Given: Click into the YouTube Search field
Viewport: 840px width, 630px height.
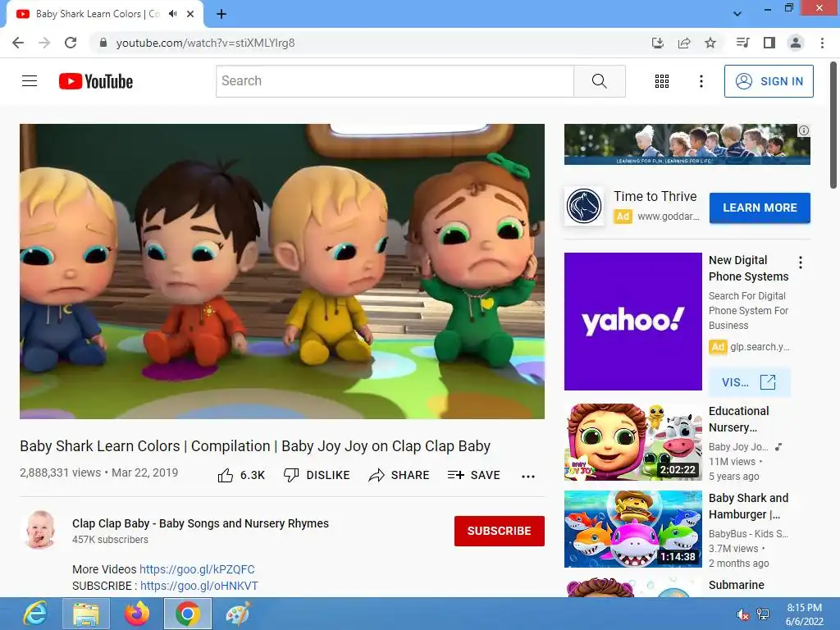Looking at the screenshot, I should tap(395, 81).
